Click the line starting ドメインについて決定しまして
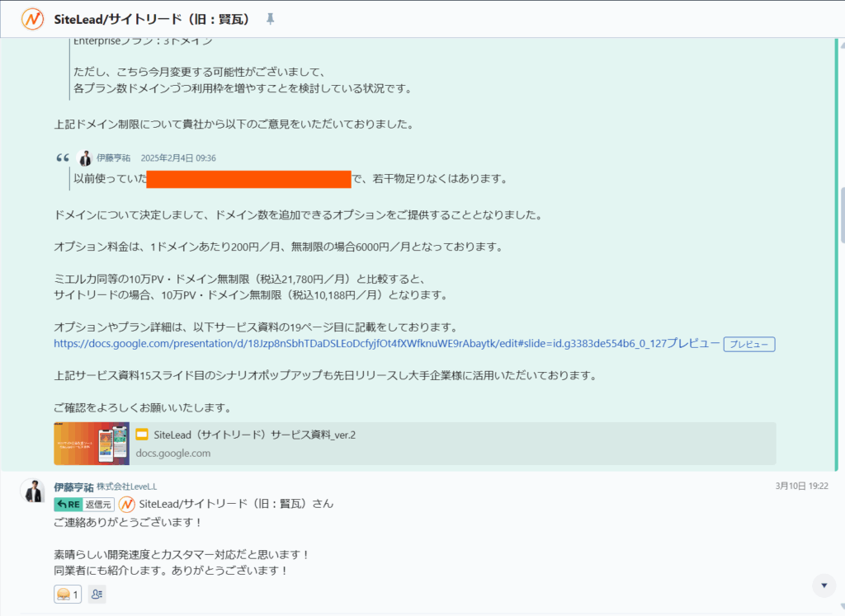The image size is (845, 616). click(299, 215)
